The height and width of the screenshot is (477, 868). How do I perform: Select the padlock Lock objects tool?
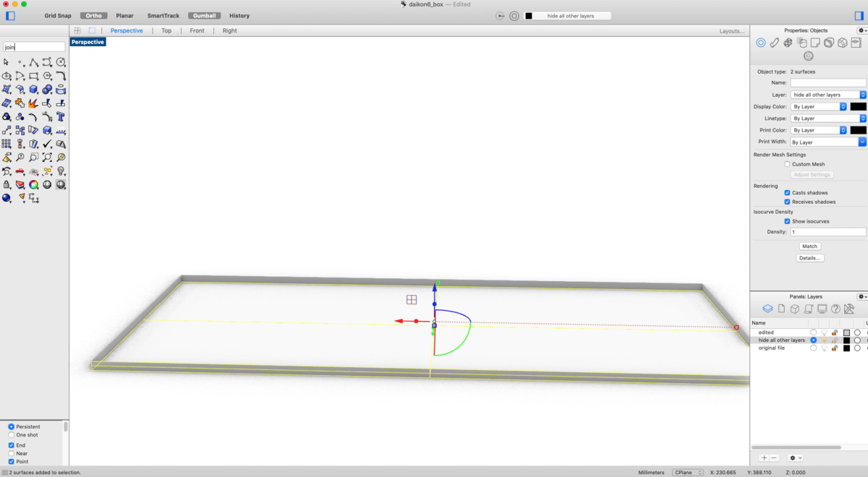(7, 185)
